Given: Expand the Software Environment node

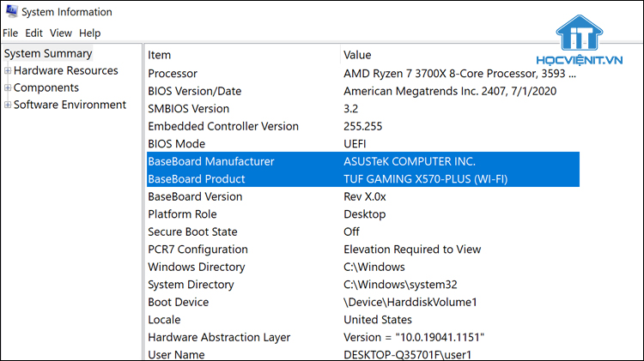Looking at the screenshot, I should (8, 105).
